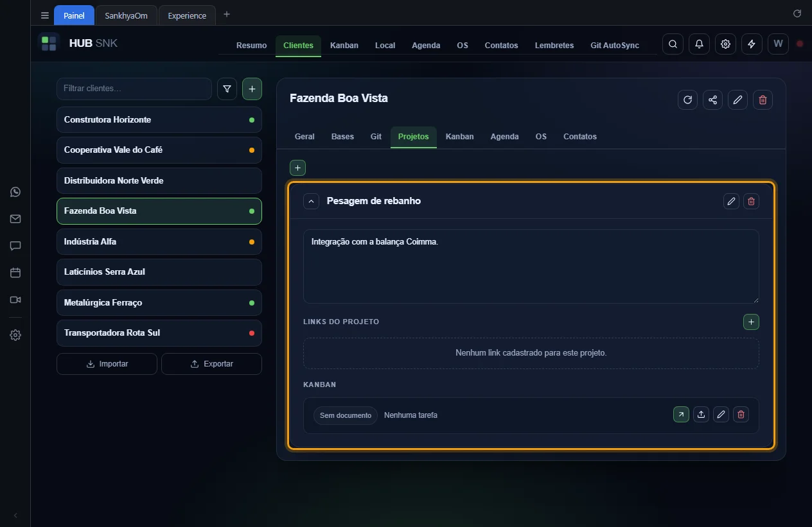This screenshot has width=812, height=527.
Task: Add a link under Links do Projeto
Action: [751, 322]
